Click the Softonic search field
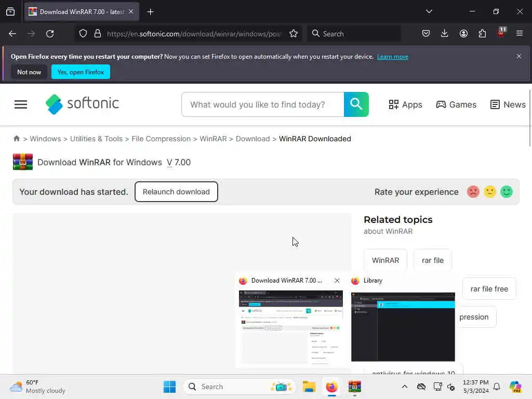Image resolution: width=532 pixels, height=399 pixels. click(262, 104)
